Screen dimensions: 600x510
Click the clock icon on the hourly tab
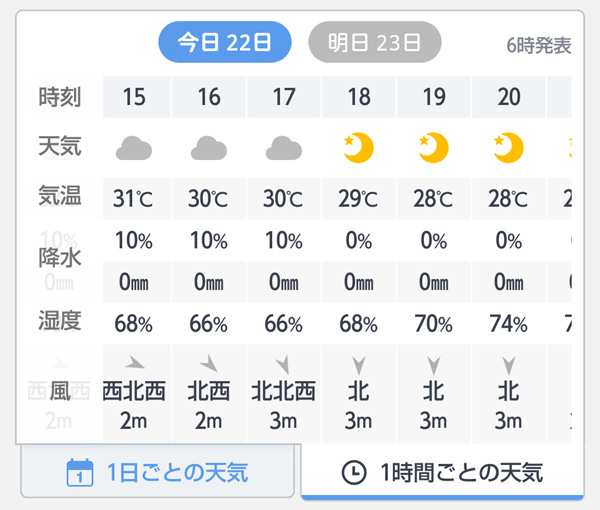(x=353, y=473)
